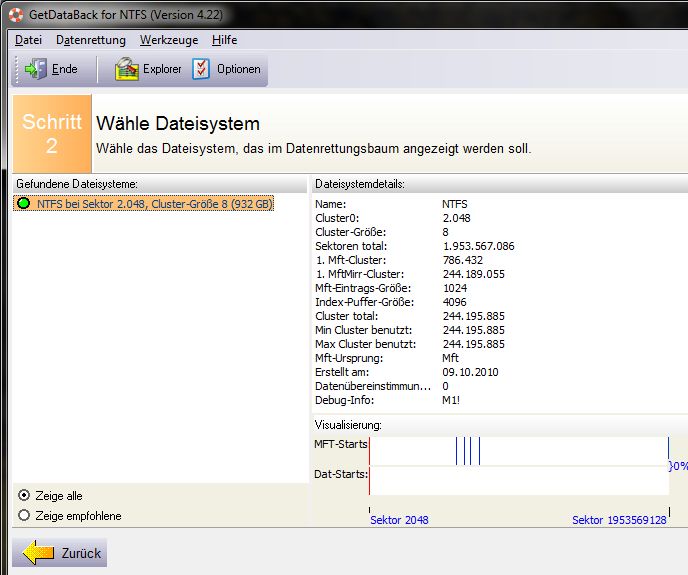The width and height of the screenshot is (688, 575).
Task: Click the Cluster-Größe value 8
Action: pyautogui.click(x=445, y=232)
